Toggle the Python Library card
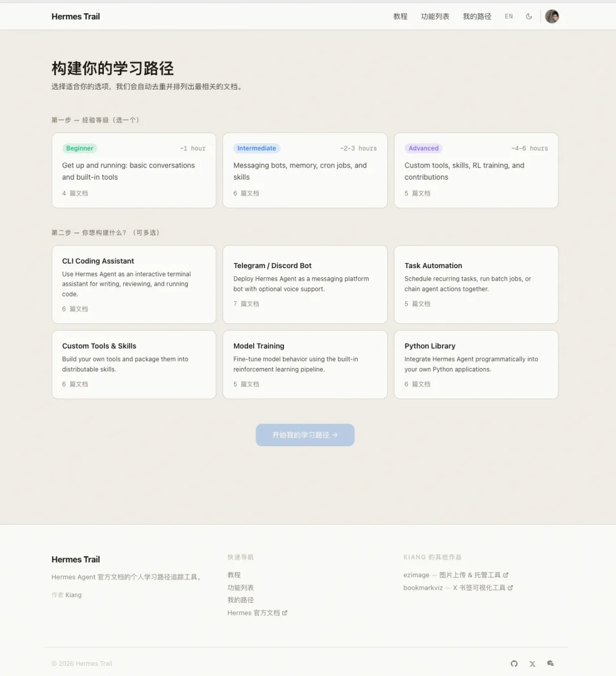This screenshot has height=676, width=616. click(476, 365)
